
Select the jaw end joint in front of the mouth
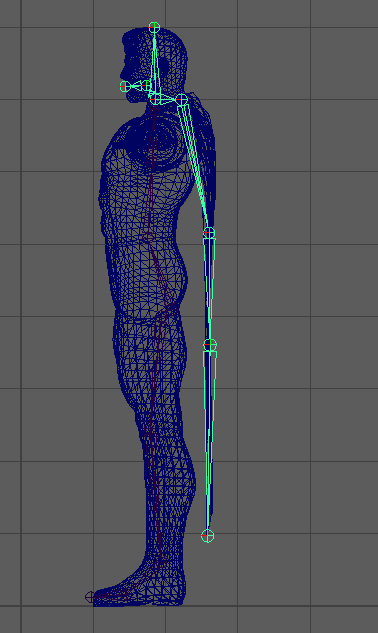click(125, 86)
